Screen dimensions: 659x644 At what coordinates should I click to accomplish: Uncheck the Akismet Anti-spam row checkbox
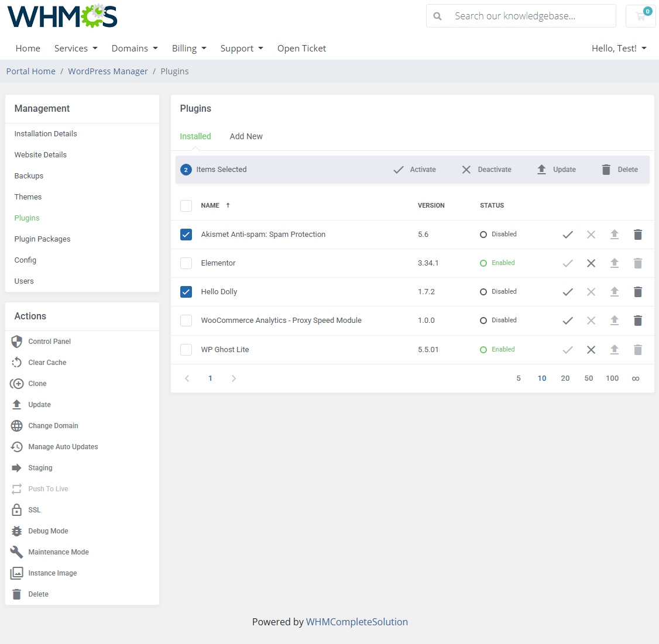[x=186, y=234]
